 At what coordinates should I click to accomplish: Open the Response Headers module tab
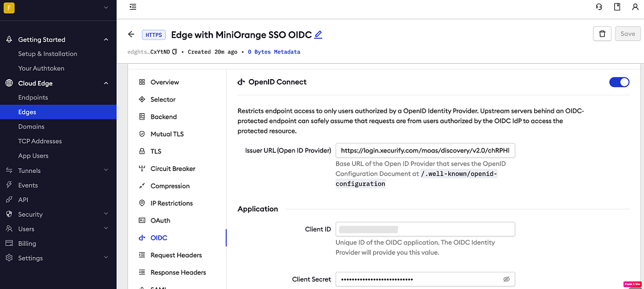[x=177, y=272]
